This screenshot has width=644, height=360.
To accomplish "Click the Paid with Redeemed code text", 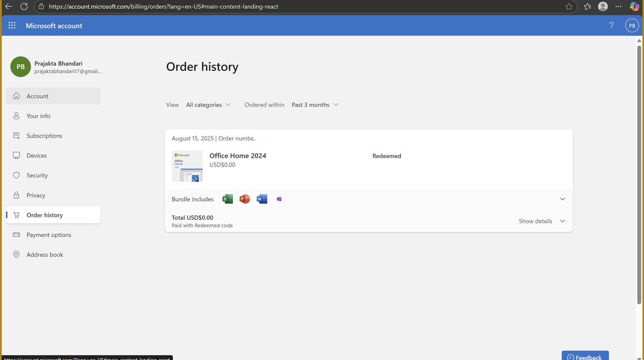I will click(x=202, y=226).
